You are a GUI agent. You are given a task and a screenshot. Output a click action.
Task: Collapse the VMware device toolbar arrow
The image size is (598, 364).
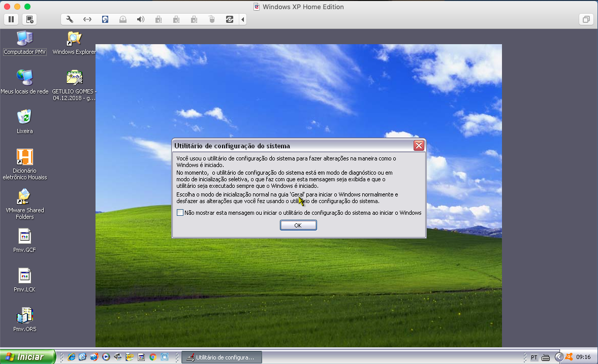(x=242, y=19)
